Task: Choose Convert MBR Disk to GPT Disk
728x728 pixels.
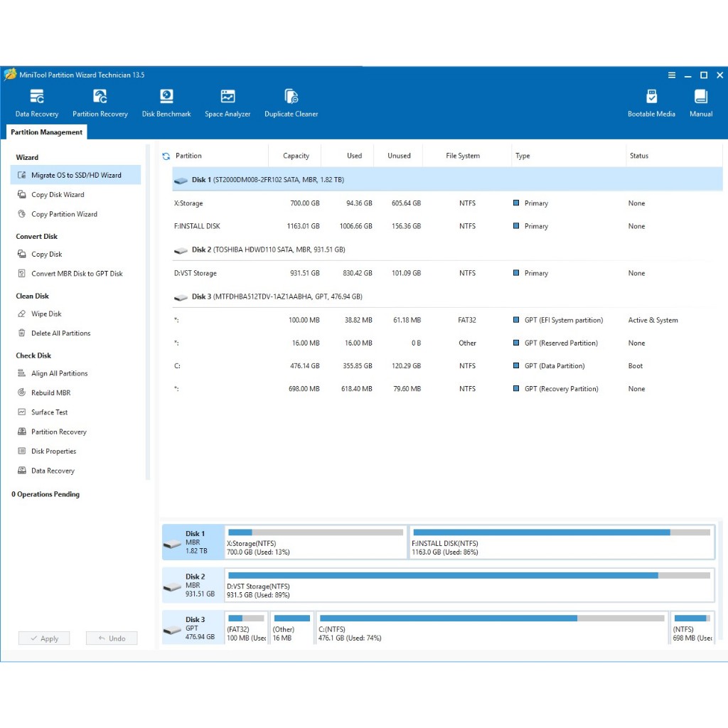Action: pos(76,274)
